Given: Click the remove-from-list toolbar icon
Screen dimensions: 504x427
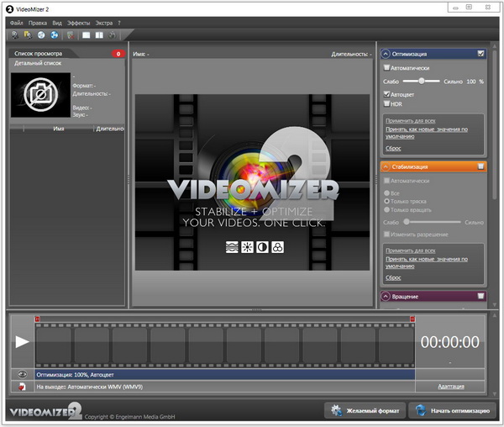Looking at the screenshot, I should coord(70,35).
